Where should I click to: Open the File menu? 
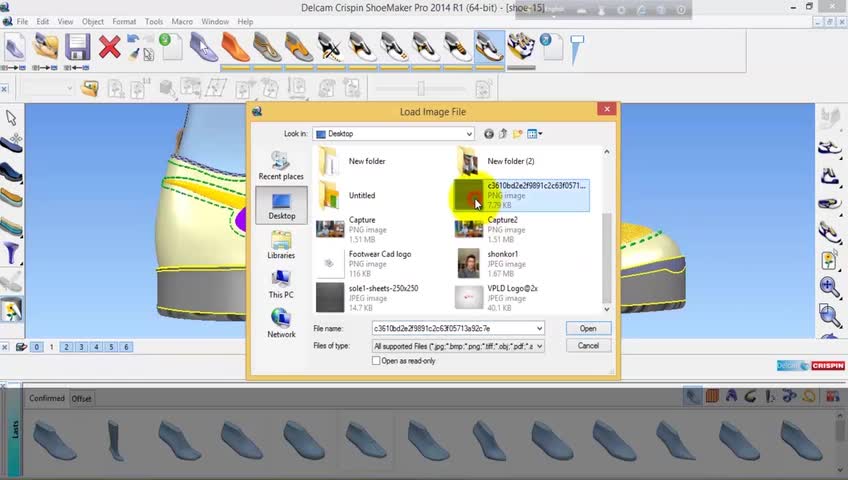coord(22,22)
